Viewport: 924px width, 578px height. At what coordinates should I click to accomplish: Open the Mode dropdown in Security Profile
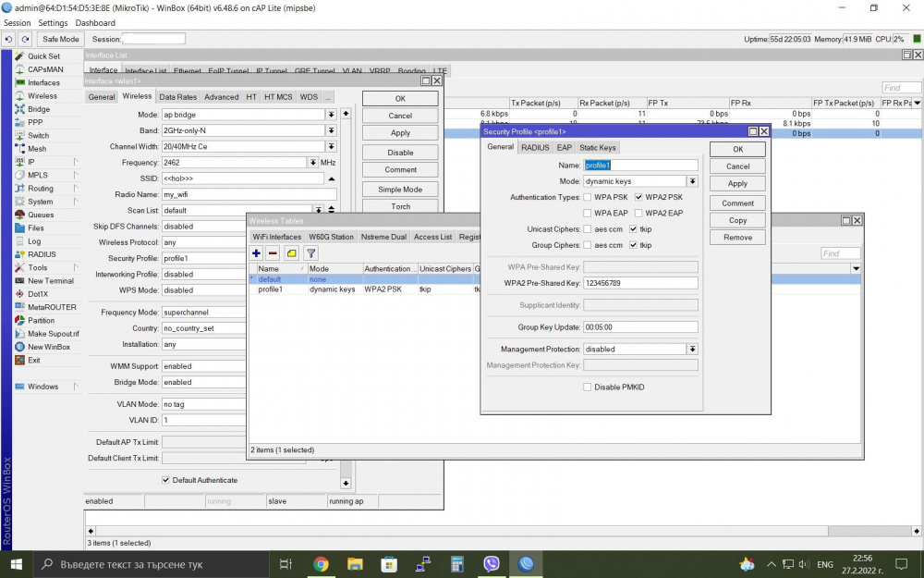click(692, 181)
